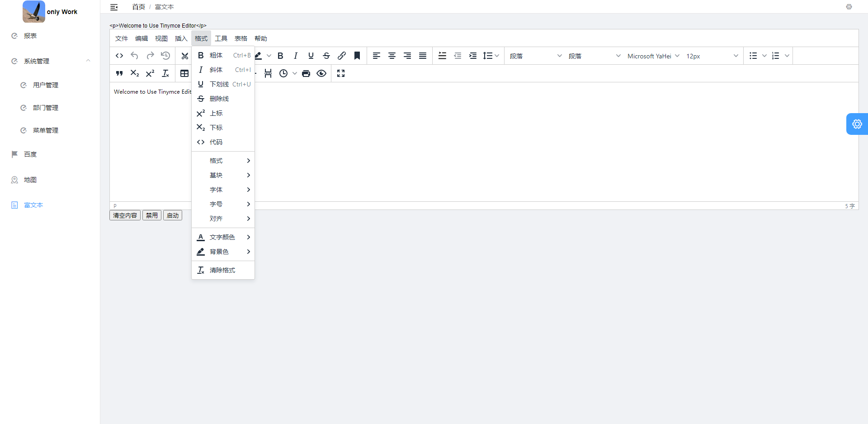Image resolution: width=868 pixels, height=424 pixels.
Task: Open the 插入 menu in the menu bar
Action: coord(181,38)
